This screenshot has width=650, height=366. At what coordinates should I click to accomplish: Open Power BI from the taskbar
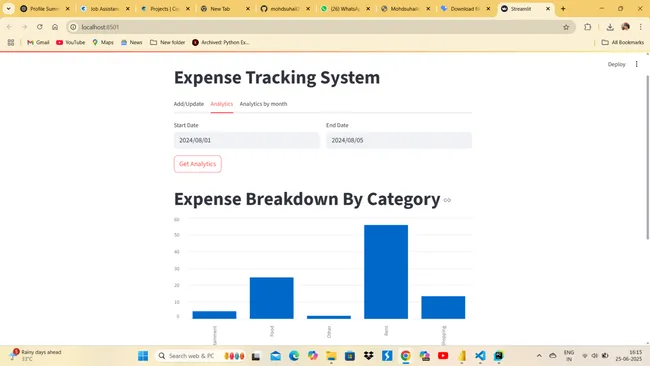pos(462,356)
